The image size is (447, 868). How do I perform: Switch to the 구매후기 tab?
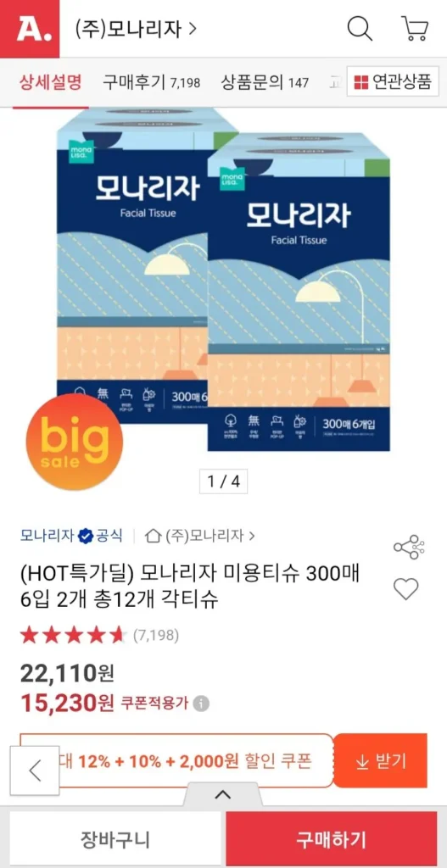151,83
